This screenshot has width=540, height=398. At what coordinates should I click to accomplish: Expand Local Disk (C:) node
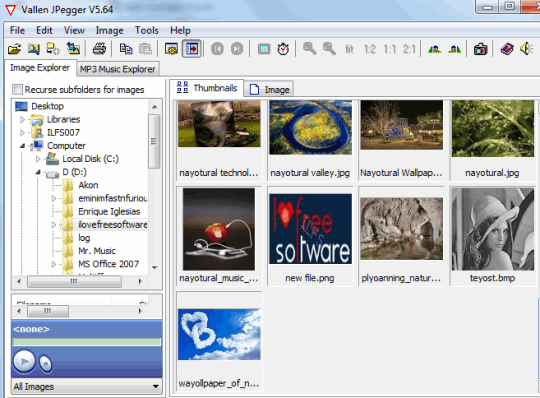(x=38, y=159)
